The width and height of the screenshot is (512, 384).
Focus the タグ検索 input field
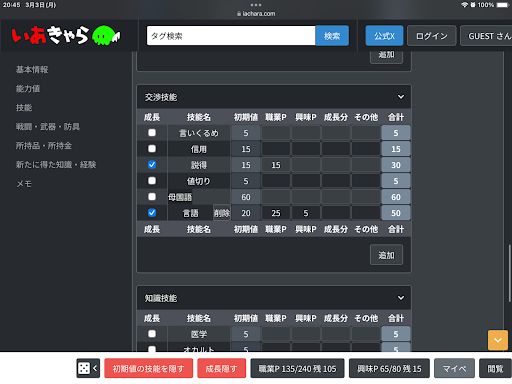(231, 36)
